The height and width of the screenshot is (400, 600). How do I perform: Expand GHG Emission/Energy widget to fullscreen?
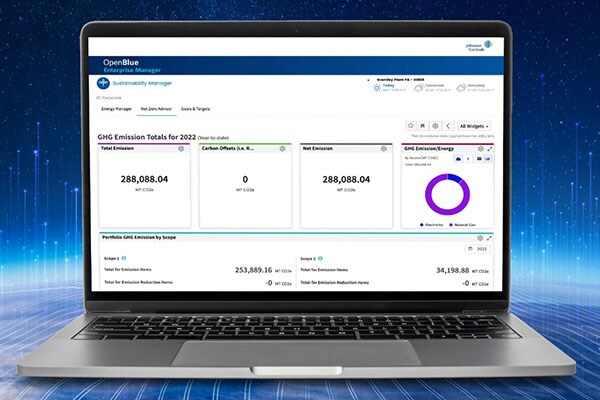click(x=490, y=148)
